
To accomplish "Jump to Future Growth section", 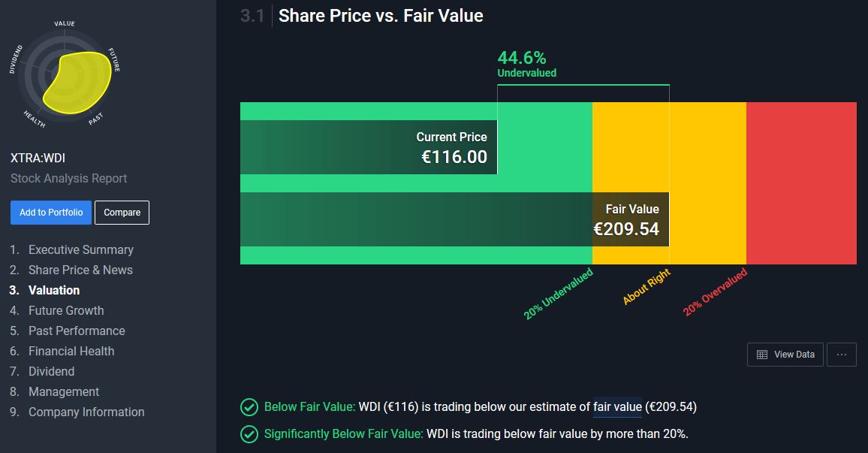I will pyautogui.click(x=66, y=310).
